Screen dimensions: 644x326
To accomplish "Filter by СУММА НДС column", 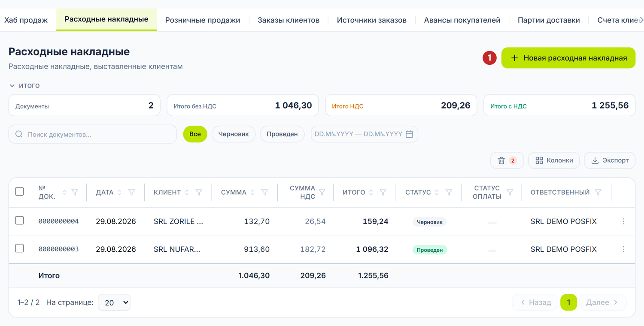I will [x=322, y=193].
